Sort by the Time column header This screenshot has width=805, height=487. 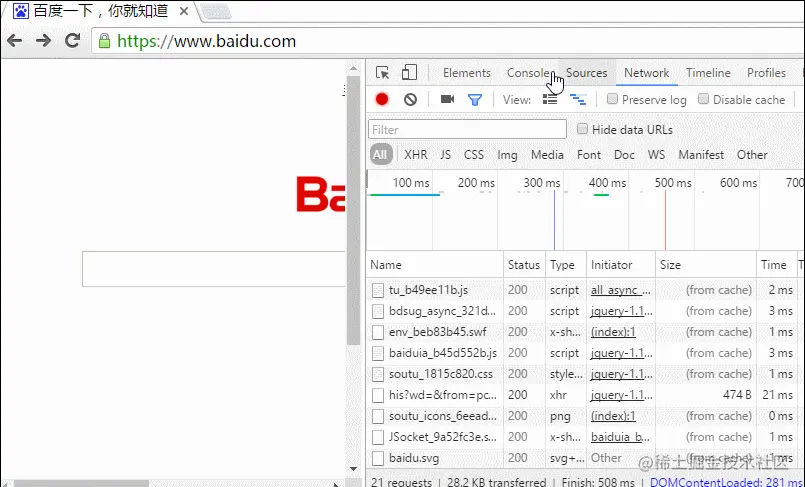click(x=776, y=265)
